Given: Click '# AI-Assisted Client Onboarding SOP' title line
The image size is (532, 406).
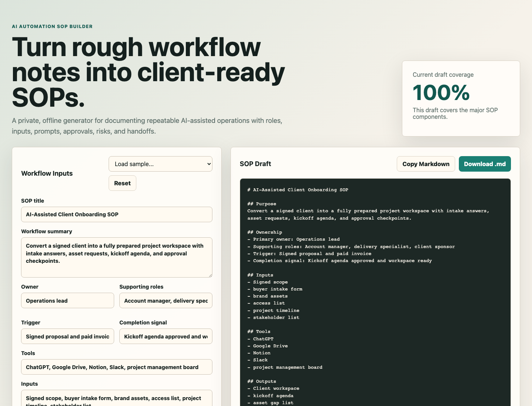Looking at the screenshot, I should 298,190.
